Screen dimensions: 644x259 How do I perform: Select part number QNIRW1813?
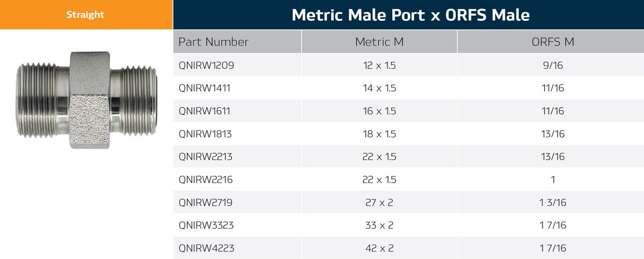[x=206, y=134]
